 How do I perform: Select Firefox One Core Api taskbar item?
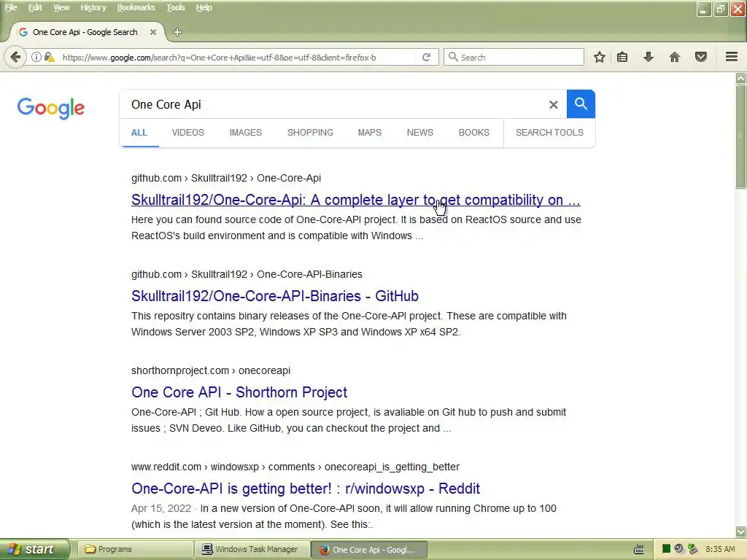pyautogui.click(x=369, y=550)
